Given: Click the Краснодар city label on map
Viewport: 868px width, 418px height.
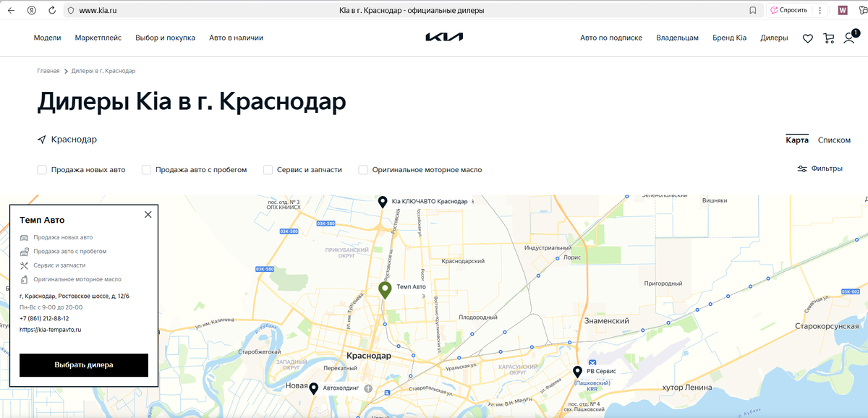Looking at the screenshot, I should coord(369,356).
